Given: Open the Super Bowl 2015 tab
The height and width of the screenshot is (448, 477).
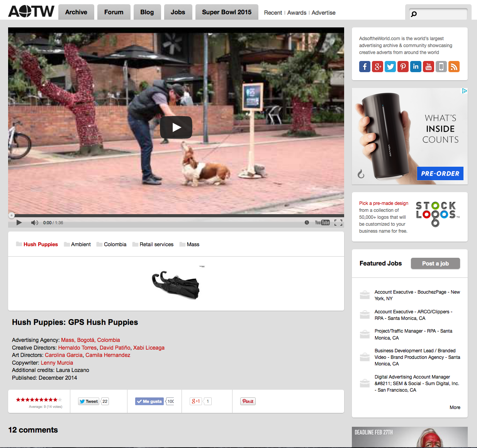Looking at the screenshot, I should coord(227,12).
